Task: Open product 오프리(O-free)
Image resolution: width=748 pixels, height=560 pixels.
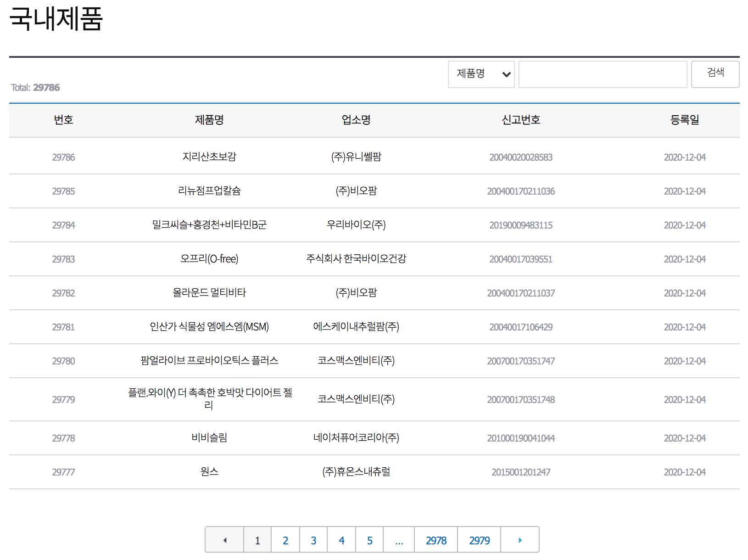Action: point(209,258)
